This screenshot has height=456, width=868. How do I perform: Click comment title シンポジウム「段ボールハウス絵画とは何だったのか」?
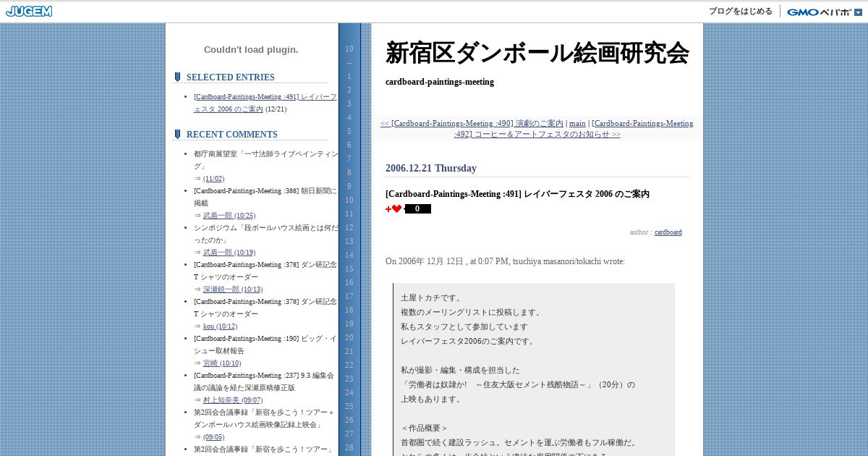(x=265, y=234)
